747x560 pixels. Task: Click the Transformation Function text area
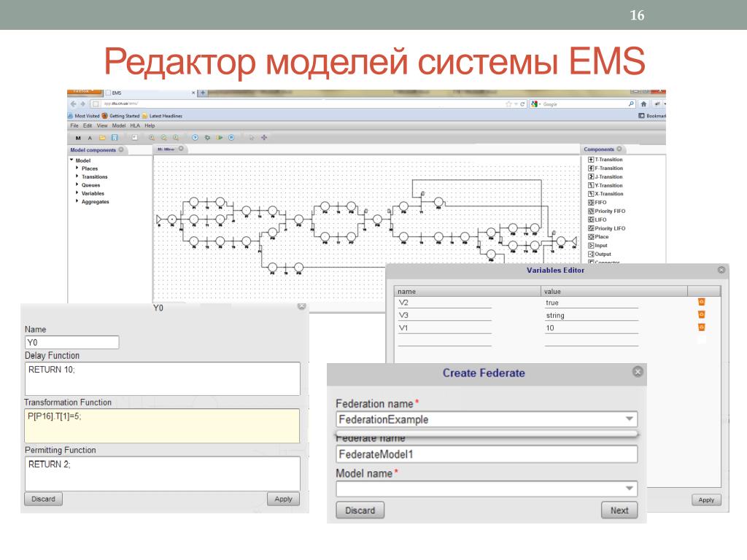coord(162,426)
